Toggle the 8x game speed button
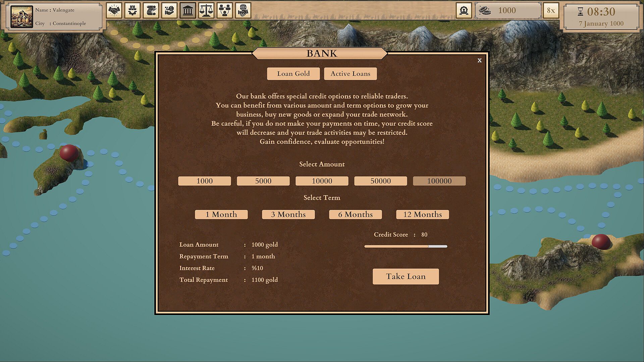This screenshot has width=644, height=362. (551, 11)
